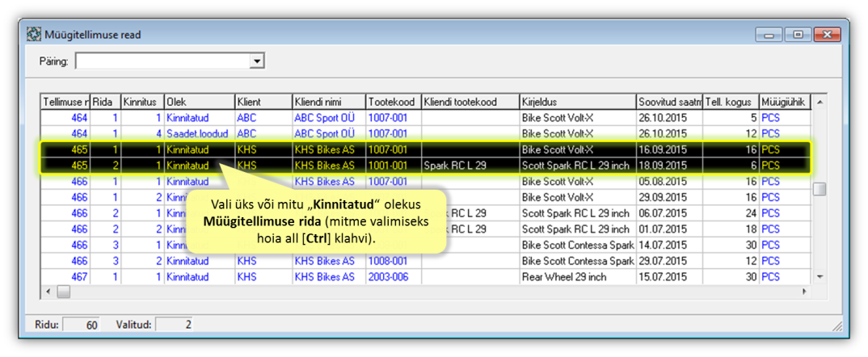
Task: Click the window icon beside Müügitellimuse read title
Action: (x=34, y=35)
